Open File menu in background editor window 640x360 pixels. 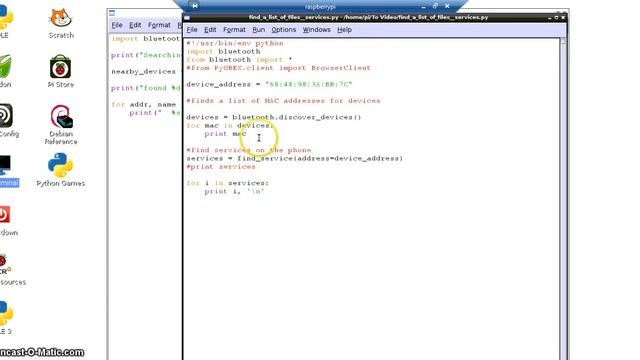tap(117, 25)
